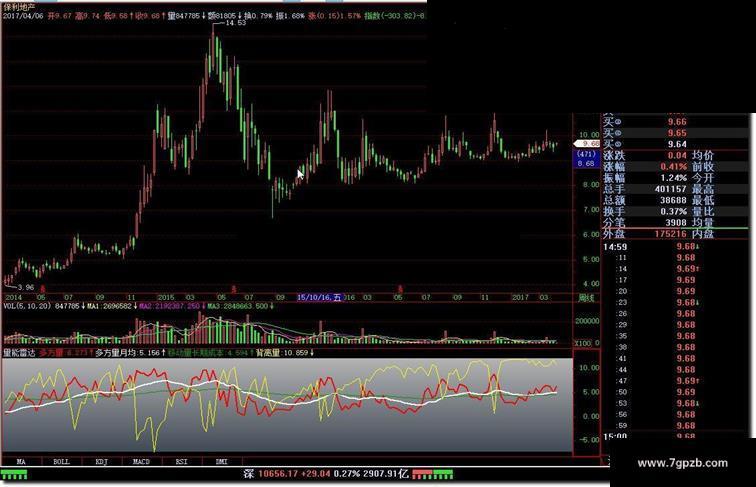
Task: Click the 涨跌 0.04 value
Action: point(677,155)
